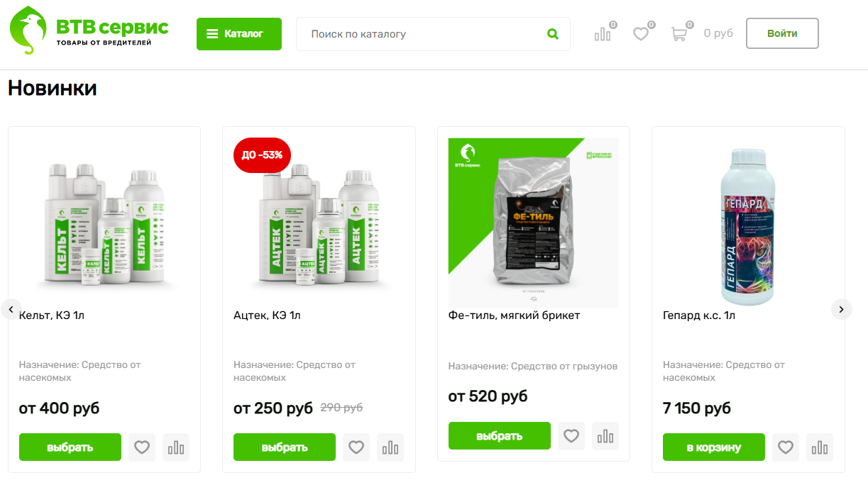Screen dimensions: 868x502
Task: Open Ацтек, КЭ 1л product title
Action: (x=267, y=316)
